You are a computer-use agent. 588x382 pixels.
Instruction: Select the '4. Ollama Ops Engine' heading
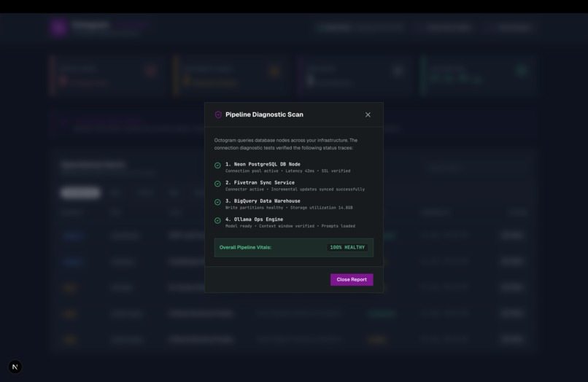[x=255, y=219]
